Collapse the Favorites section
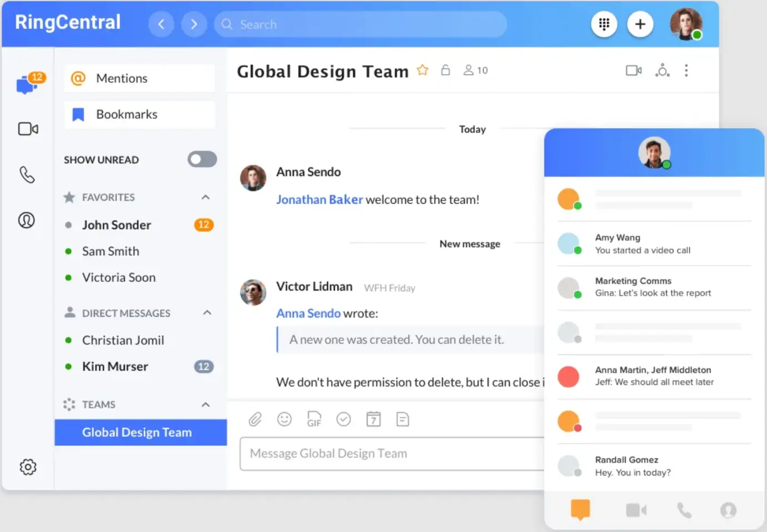 [205, 197]
